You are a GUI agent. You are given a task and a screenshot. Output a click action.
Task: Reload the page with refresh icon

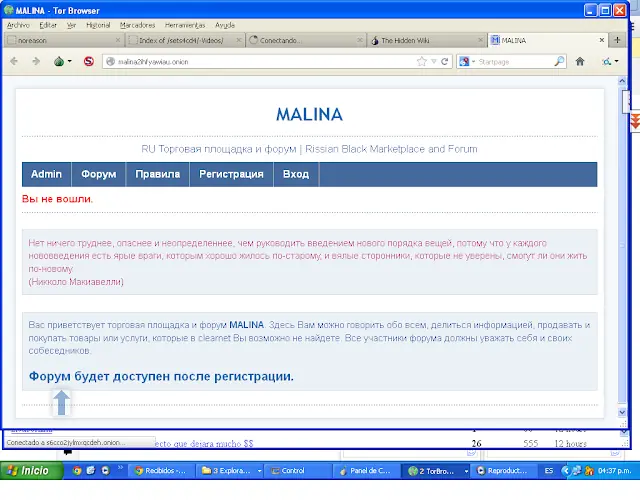coord(444,62)
